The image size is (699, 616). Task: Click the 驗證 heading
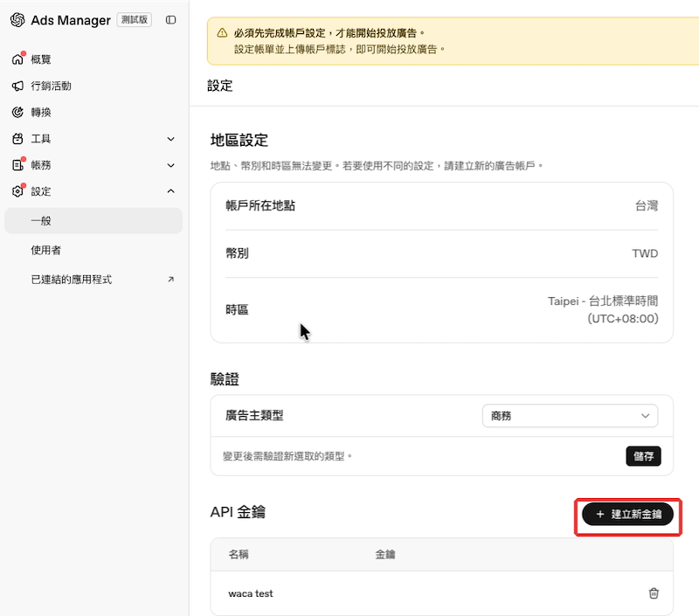(x=225, y=379)
